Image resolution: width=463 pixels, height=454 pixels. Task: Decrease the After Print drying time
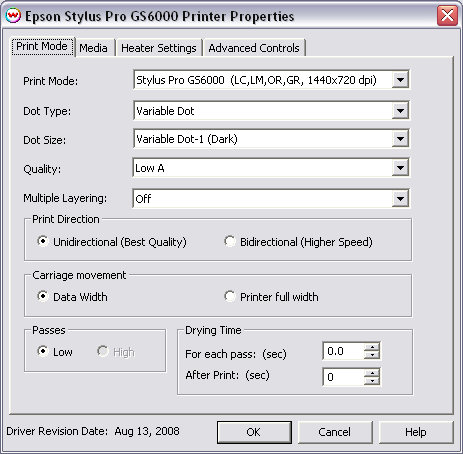tap(372, 381)
